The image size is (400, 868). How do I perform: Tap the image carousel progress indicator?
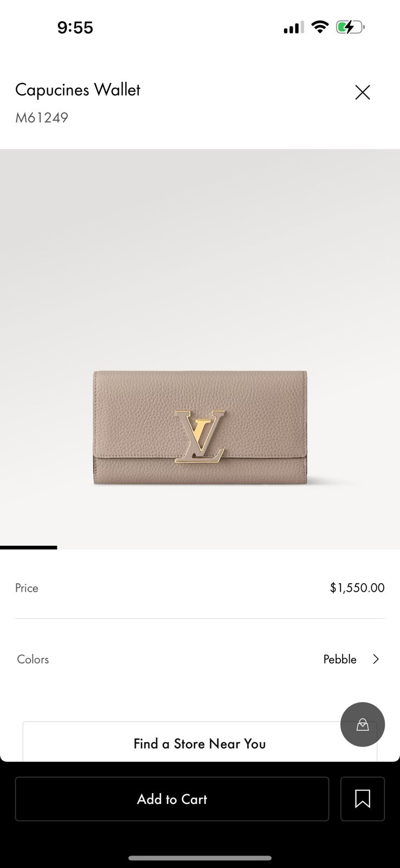29,547
